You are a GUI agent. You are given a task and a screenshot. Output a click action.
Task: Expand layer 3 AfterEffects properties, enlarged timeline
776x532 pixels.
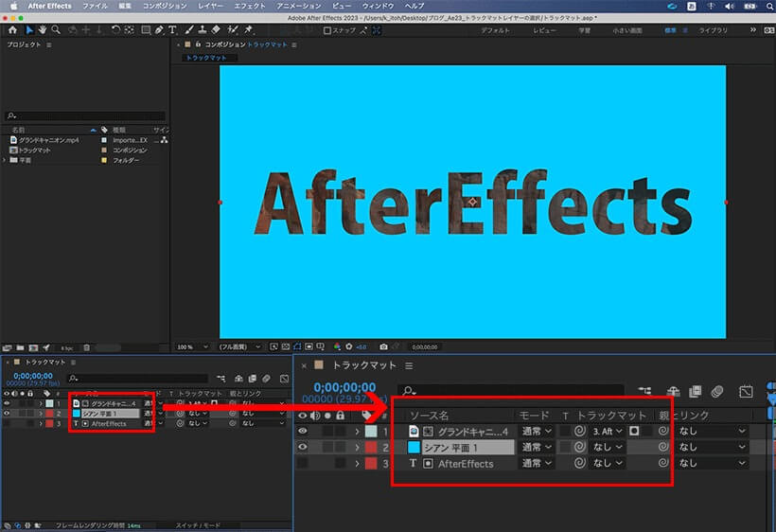tap(358, 464)
